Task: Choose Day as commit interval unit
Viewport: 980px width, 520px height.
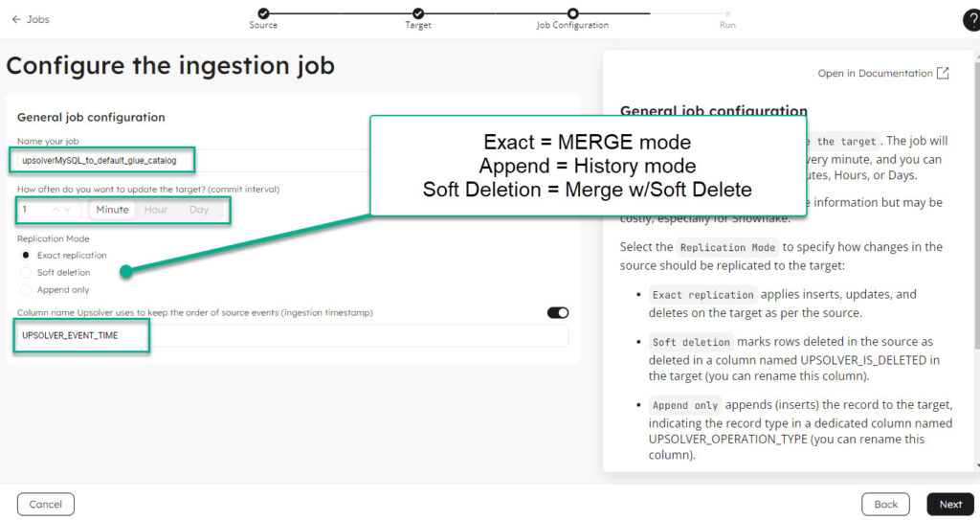Action: [x=199, y=210]
